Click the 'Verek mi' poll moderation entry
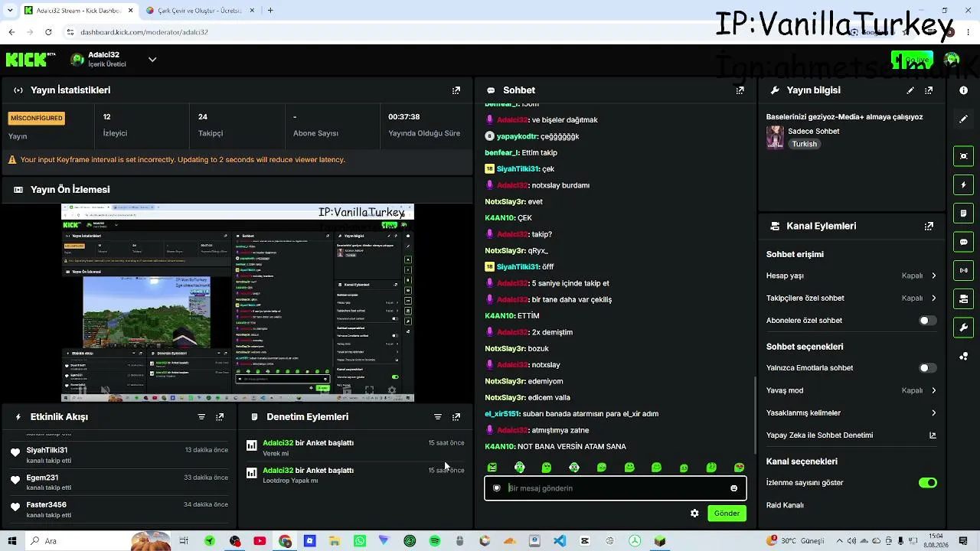This screenshot has height=551, width=980. click(355, 448)
